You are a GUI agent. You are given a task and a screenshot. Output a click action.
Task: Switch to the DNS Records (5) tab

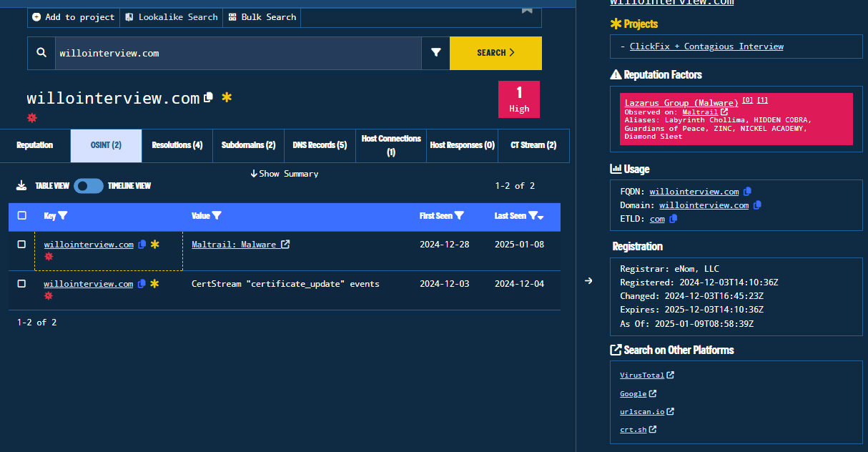tap(320, 145)
